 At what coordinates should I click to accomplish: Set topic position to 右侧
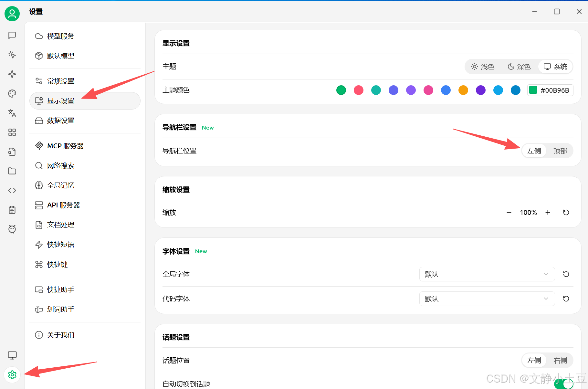pyautogui.click(x=560, y=361)
